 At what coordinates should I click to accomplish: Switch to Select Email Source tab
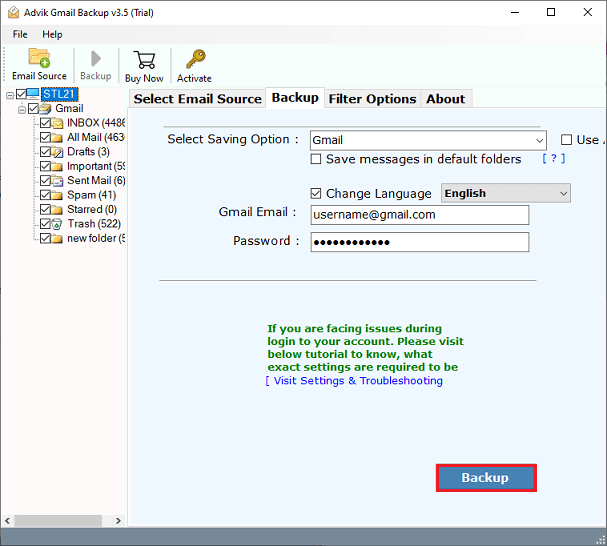click(197, 99)
